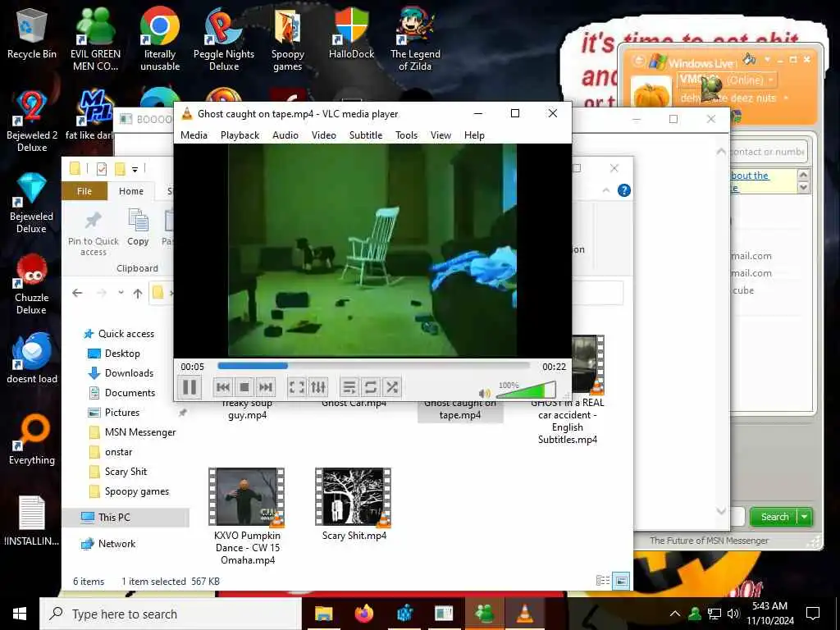Open the VLC Tools menu
Viewport: 840px width, 630px height.
click(x=407, y=135)
